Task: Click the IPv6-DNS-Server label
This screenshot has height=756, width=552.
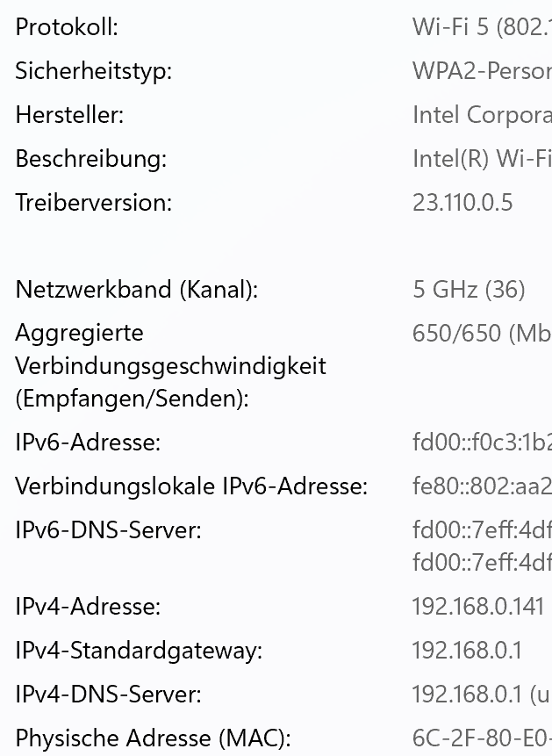Action: (108, 530)
